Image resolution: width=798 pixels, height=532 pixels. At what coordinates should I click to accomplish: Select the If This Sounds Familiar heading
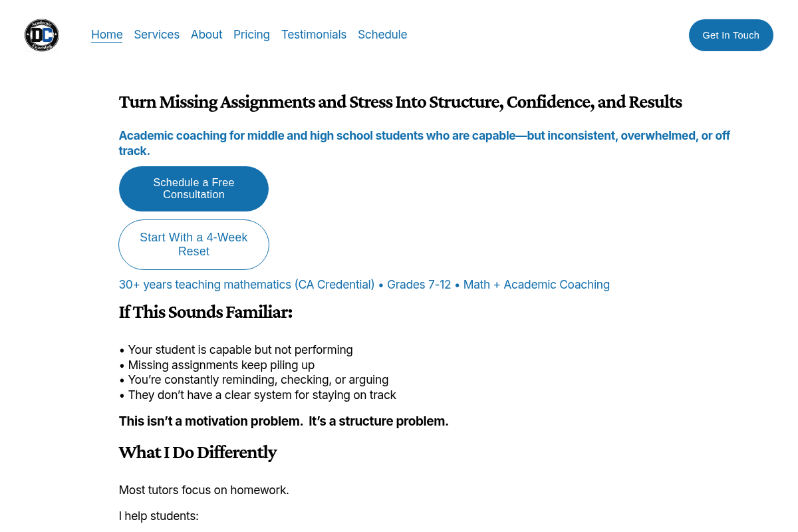pos(205,313)
